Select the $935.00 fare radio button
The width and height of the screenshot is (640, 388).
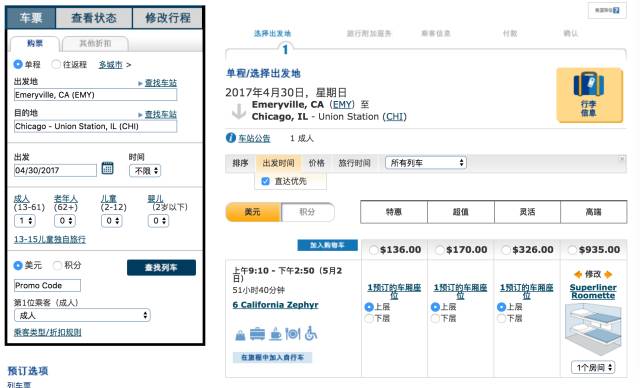pos(572,250)
